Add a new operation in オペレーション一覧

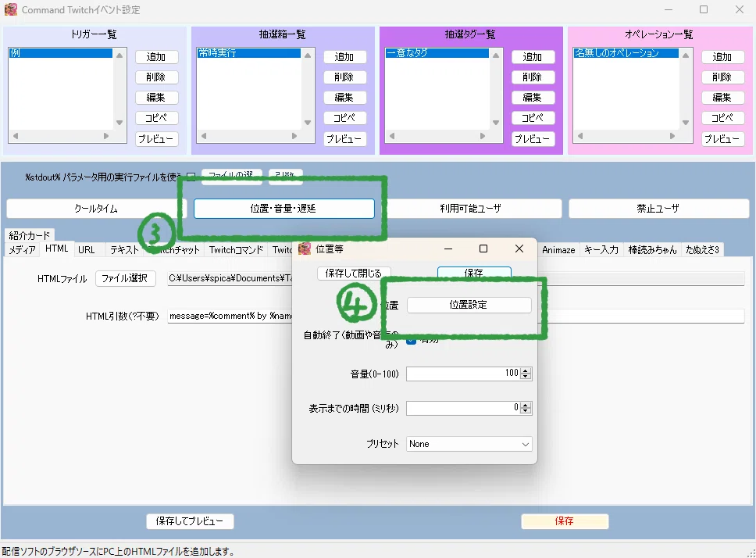722,57
